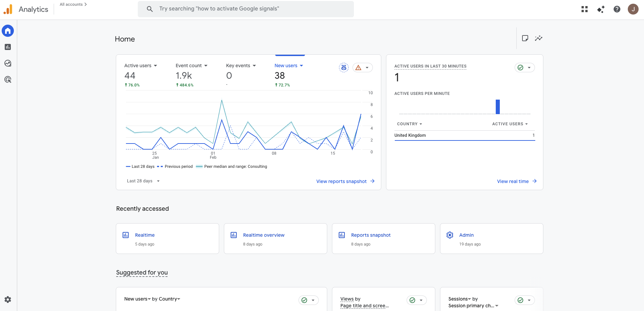Image resolution: width=644 pixels, height=311 pixels.
Task: Open the Gemini assistant icon
Action: tap(601, 9)
